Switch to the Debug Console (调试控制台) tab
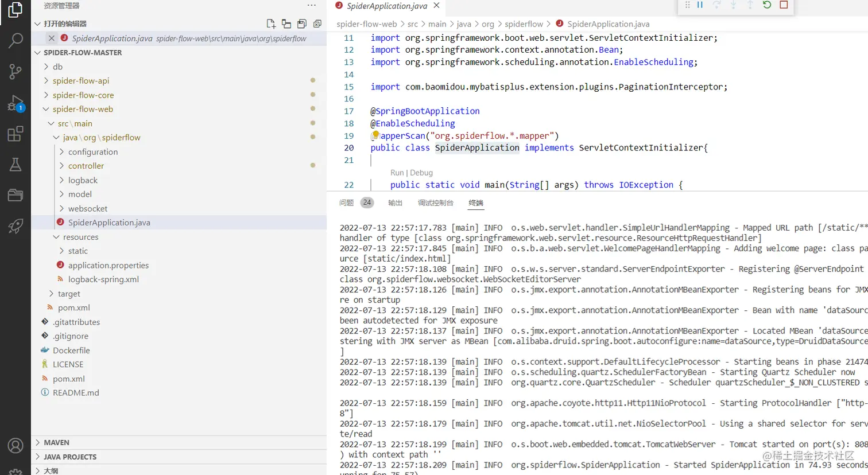This screenshot has height=475, width=868. tap(435, 203)
